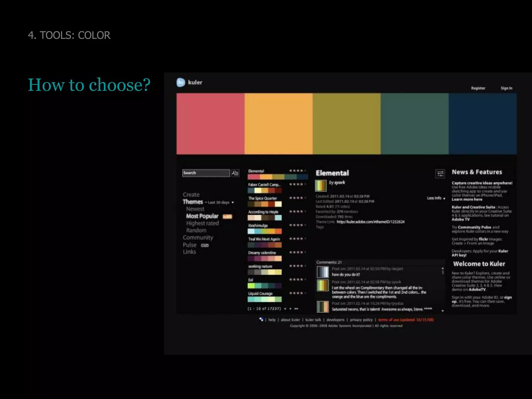Select the Elemental theme in the list
This screenshot has width=532, height=399.
point(278,174)
